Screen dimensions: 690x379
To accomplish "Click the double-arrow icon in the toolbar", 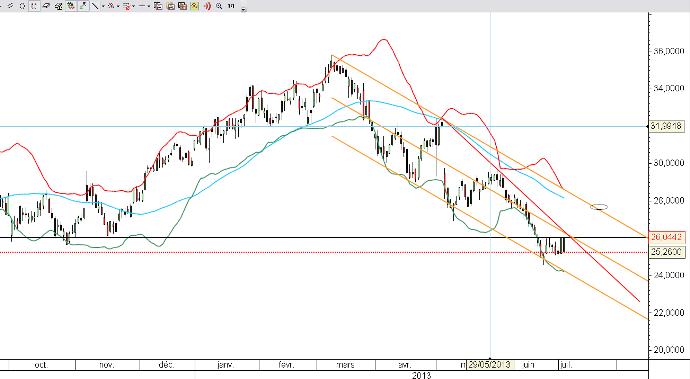I will click(10, 6).
